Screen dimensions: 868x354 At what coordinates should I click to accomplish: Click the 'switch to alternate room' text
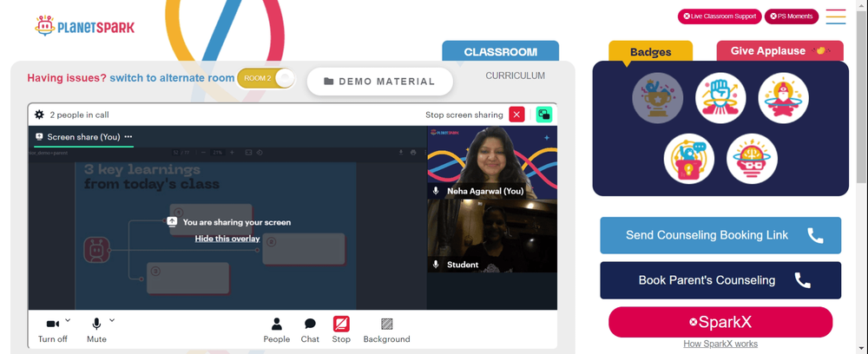[x=172, y=78]
